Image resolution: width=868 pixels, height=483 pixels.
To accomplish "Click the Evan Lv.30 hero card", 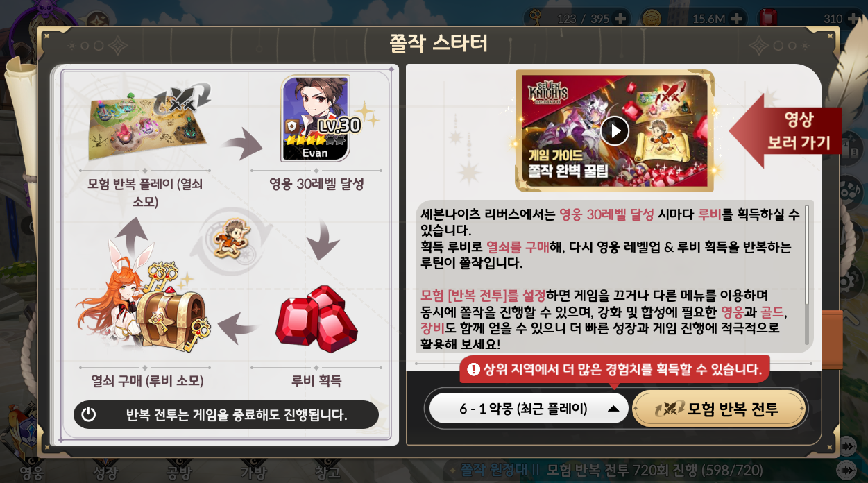I will [315, 118].
